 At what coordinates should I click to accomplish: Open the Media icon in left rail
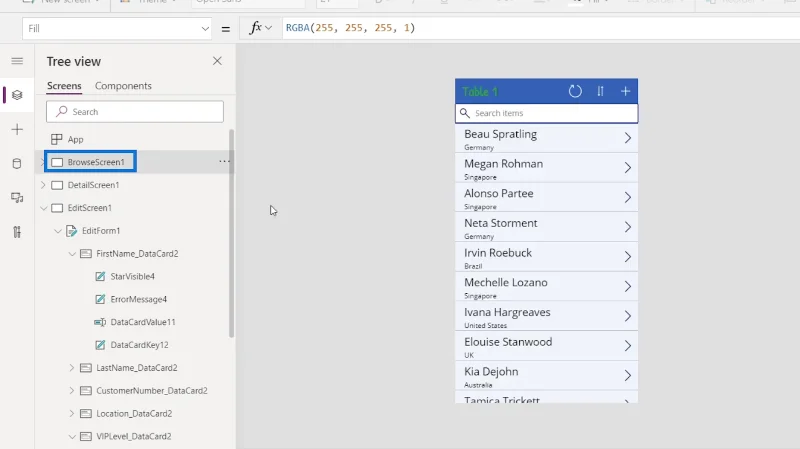point(17,198)
